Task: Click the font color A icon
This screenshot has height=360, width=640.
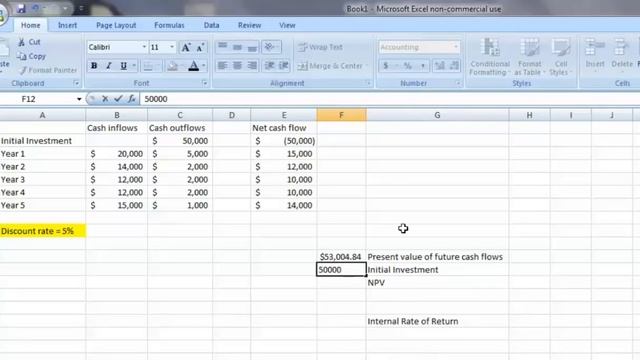Action: (193, 66)
